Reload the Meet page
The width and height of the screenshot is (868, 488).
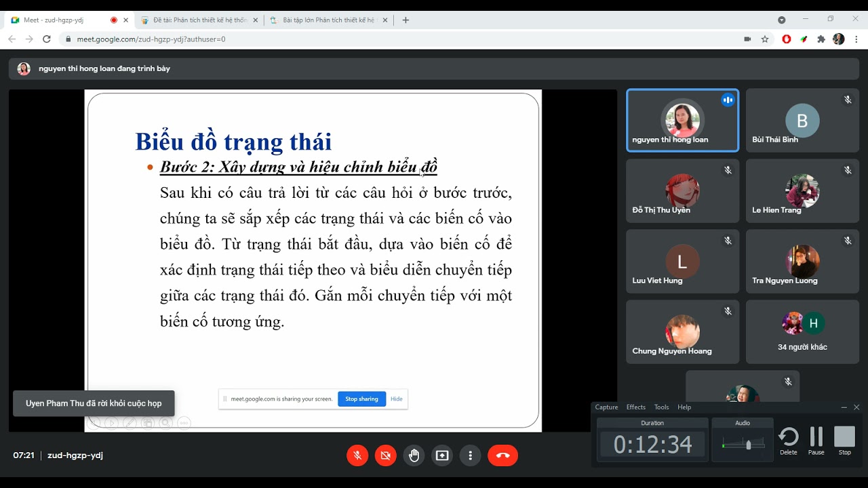click(x=47, y=39)
